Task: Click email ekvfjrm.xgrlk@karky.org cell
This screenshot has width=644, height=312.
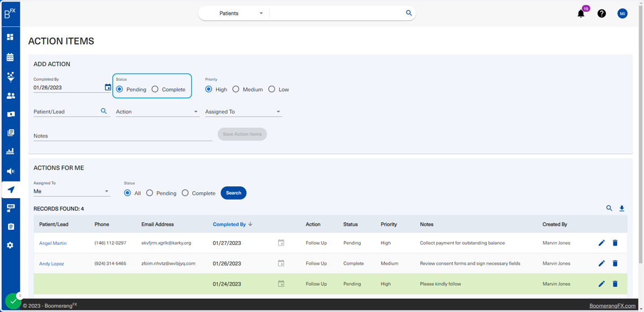Action: click(x=166, y=243)
